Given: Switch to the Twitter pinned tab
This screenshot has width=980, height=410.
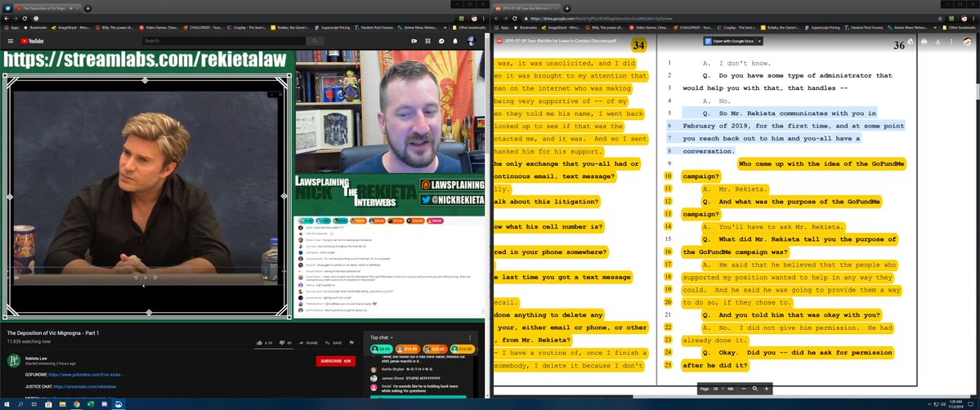Looking at the screenshot, I should [x=7, y=8].
